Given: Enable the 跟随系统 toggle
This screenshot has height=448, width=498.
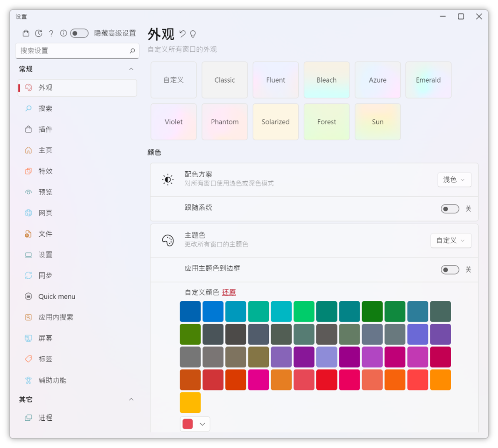Looking at the screenshot, I should tap(450, 209).
